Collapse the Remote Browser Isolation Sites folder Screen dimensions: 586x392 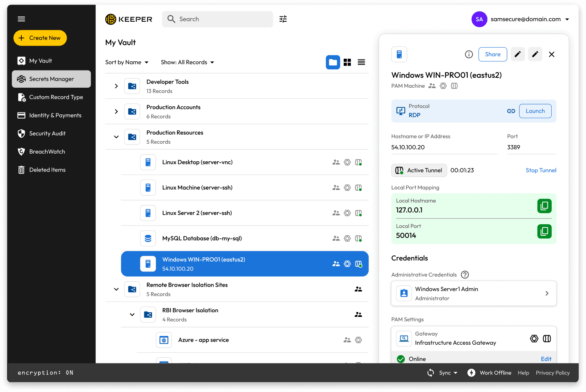click(x=116, y=289)
